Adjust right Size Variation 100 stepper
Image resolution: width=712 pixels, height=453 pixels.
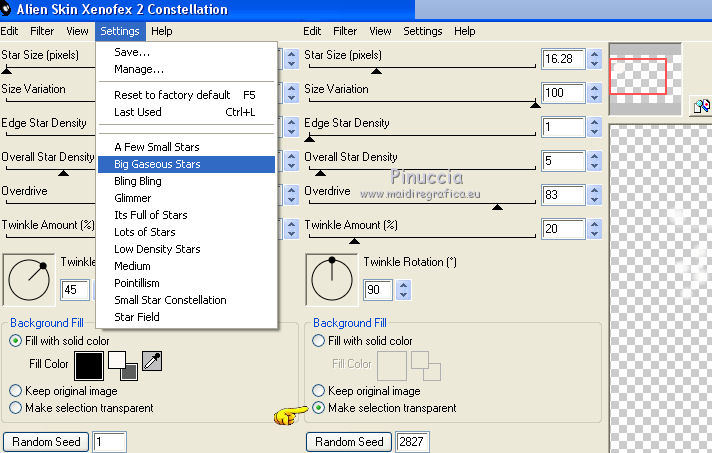595,94
